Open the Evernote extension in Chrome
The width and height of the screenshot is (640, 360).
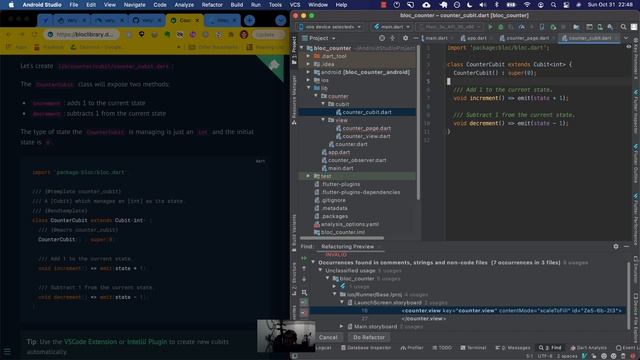[167, 35]
